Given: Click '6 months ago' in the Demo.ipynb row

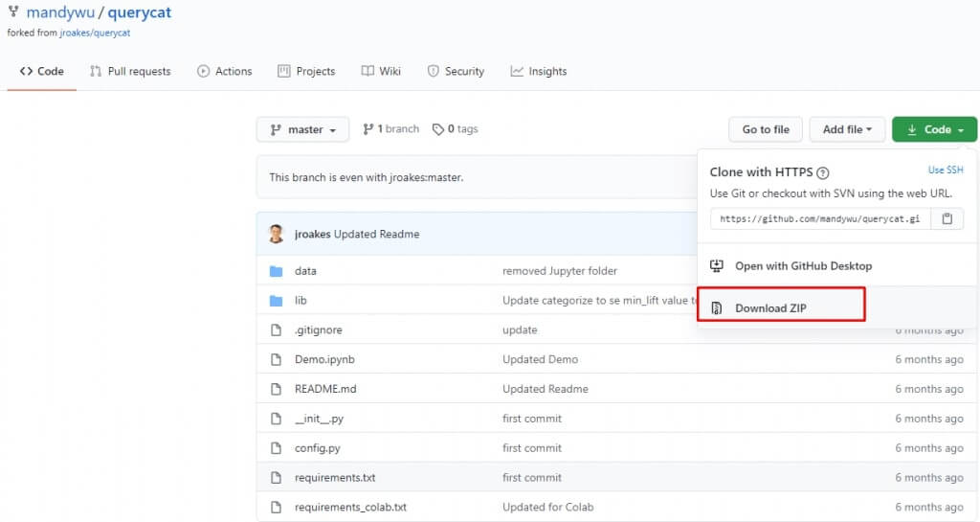Looking at the screenshot, I should tap(928, 359).
